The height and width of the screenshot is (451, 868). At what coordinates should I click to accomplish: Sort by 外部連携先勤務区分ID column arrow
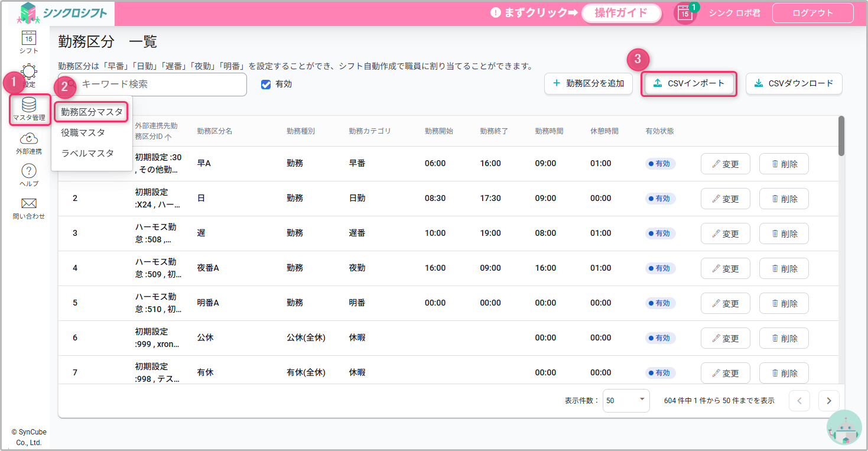click(168, 137)
